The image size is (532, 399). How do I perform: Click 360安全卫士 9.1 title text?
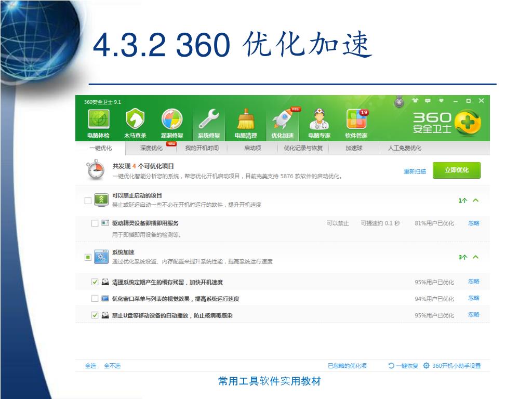pyautogui.click(x=102, y=102)
